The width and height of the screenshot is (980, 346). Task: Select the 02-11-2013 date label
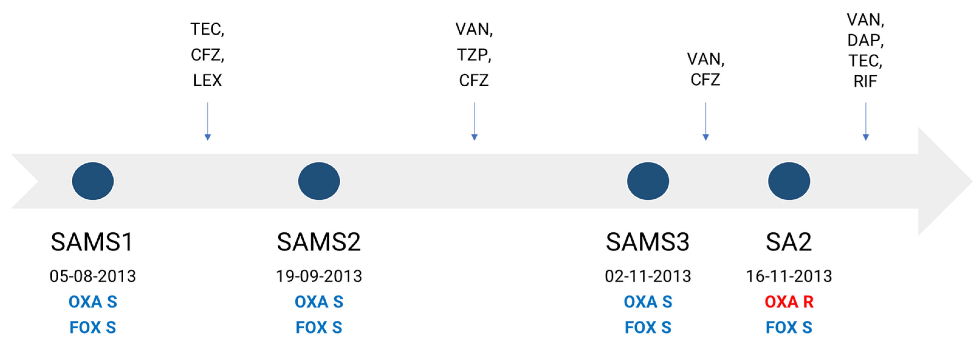click(x=647, y=276)
